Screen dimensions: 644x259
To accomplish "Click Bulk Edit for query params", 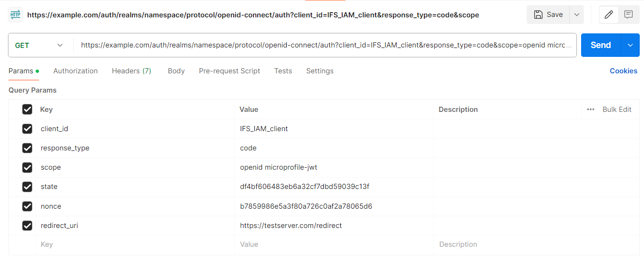I will point(617,110).
